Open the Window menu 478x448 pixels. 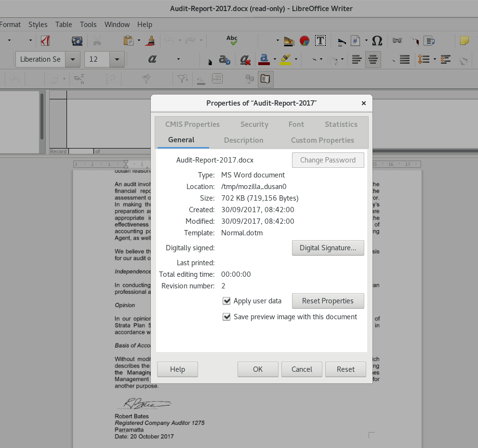117,25
